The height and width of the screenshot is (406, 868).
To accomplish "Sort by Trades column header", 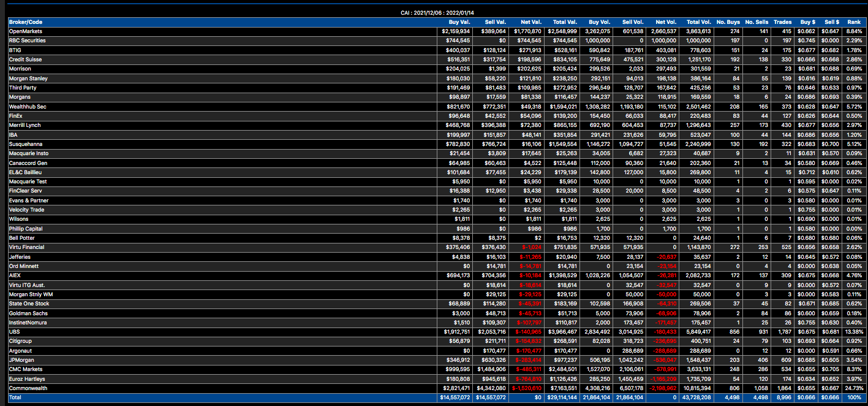I will 783,22.
